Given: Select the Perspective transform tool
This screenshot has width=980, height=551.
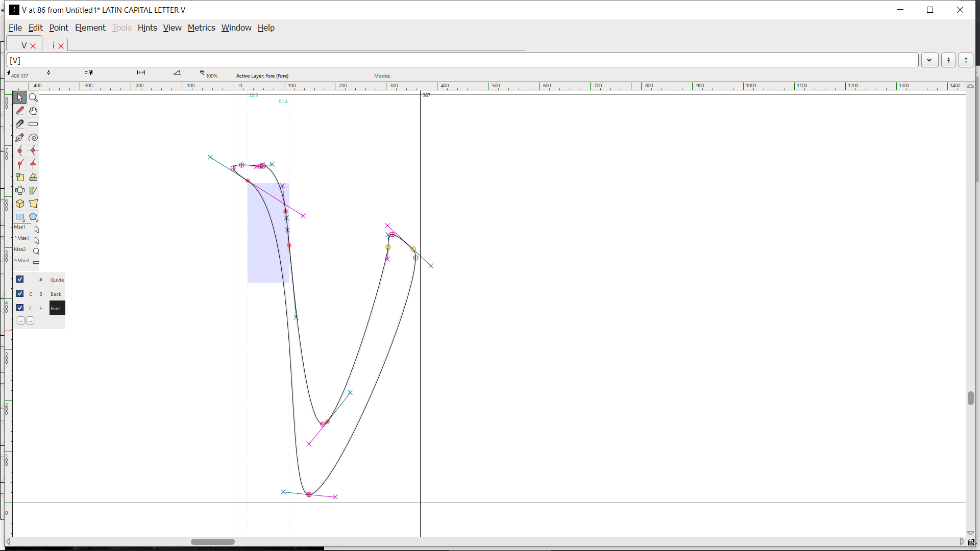Looking at the screenshot, I should click(x=33, y=204).
